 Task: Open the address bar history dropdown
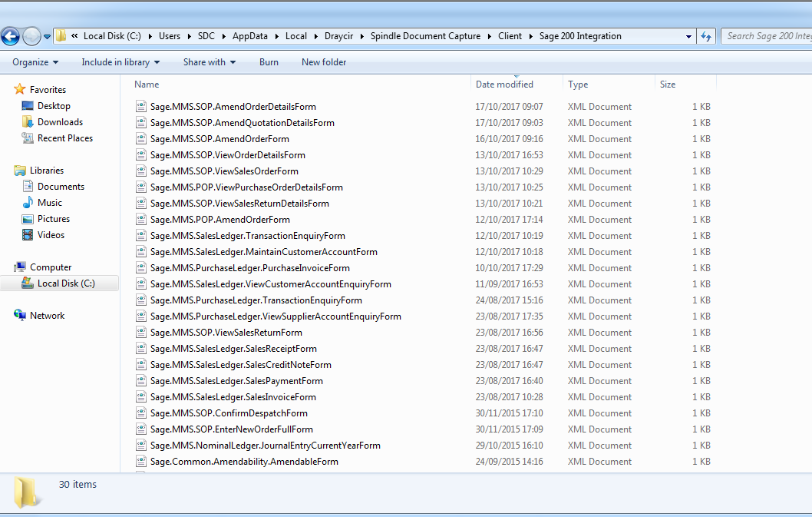pos(688,36)
